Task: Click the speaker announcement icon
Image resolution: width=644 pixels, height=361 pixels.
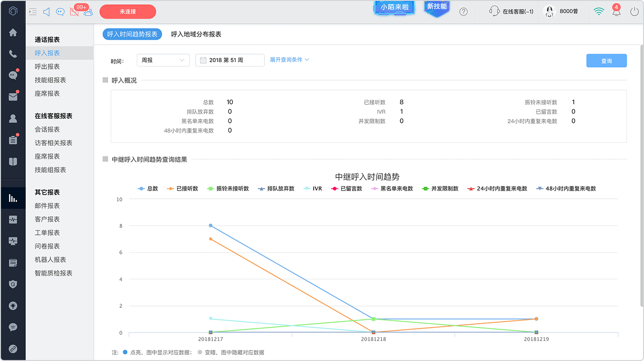Action: coord(47,12)
